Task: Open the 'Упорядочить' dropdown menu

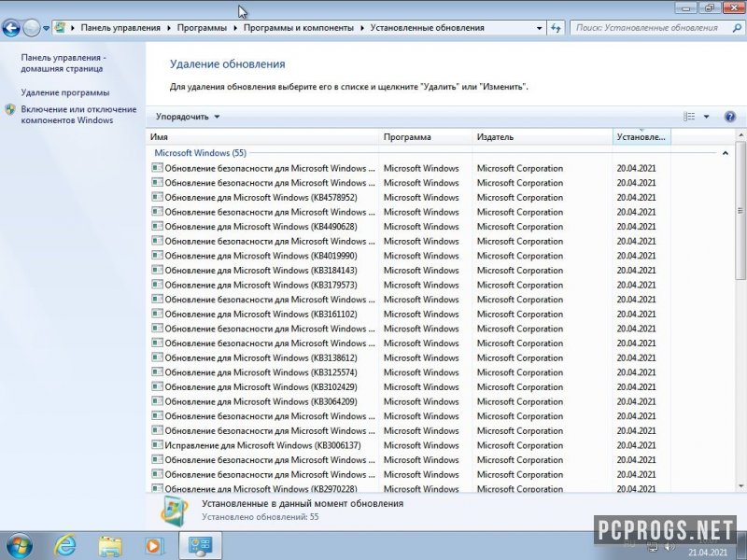Action: tap(188, 117)
